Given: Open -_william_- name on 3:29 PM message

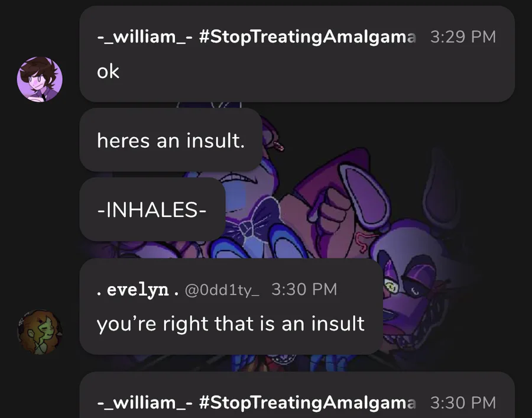Looking at the screenshot, I should [144, 37].
